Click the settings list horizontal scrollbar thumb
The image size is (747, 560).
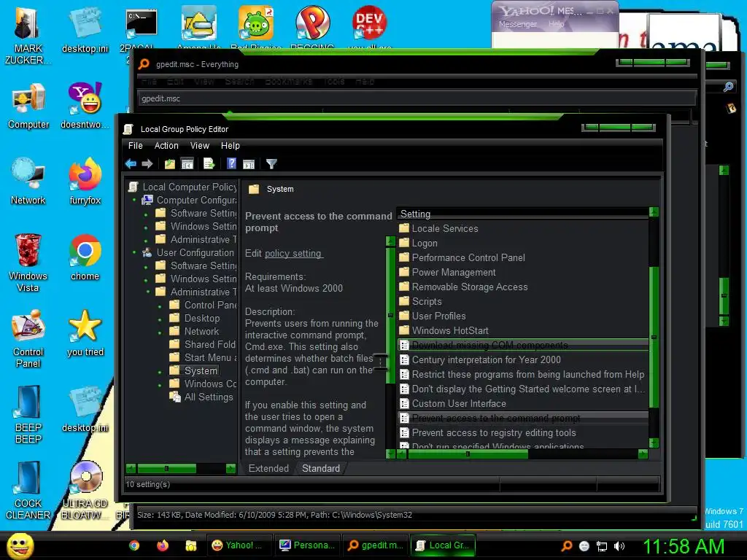(468, 454)
